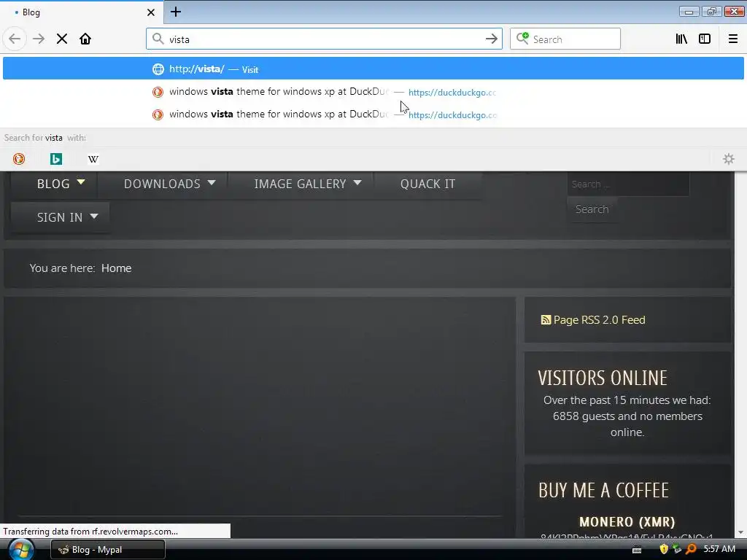Open a new tab with plus button
This screenshot has width=747, height=560.
coord(176,12)
